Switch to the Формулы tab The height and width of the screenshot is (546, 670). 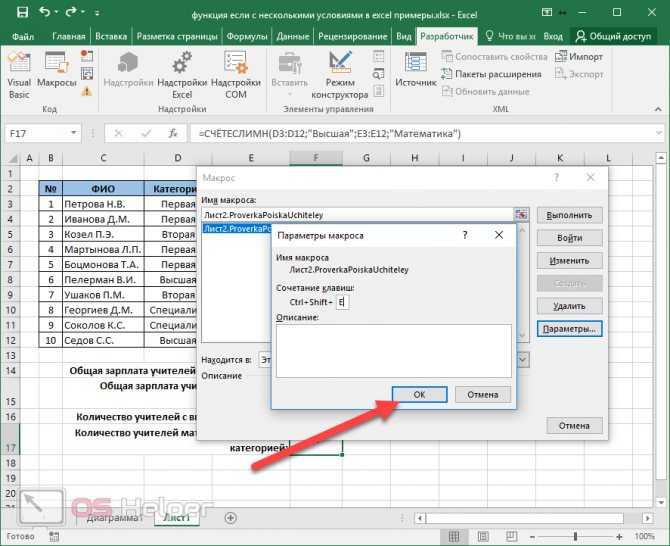coord(247,36)
